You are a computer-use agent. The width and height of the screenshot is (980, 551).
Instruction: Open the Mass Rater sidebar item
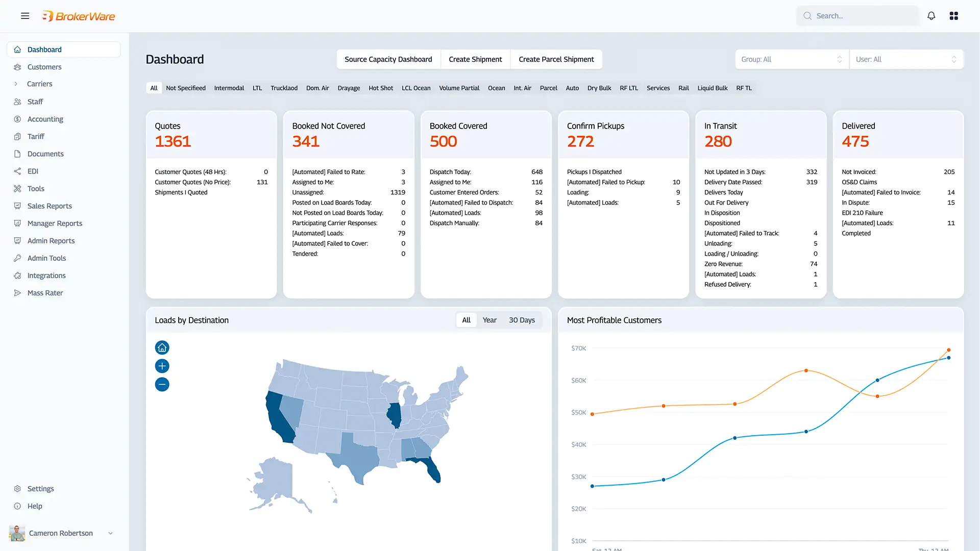point(45,293)
